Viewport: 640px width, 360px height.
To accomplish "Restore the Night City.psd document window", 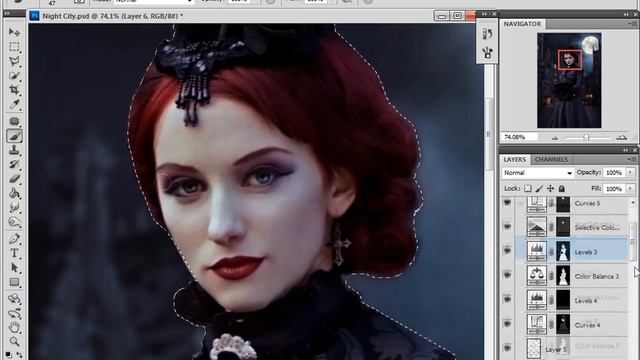I will pyautogui.click(x=457, y=16).
